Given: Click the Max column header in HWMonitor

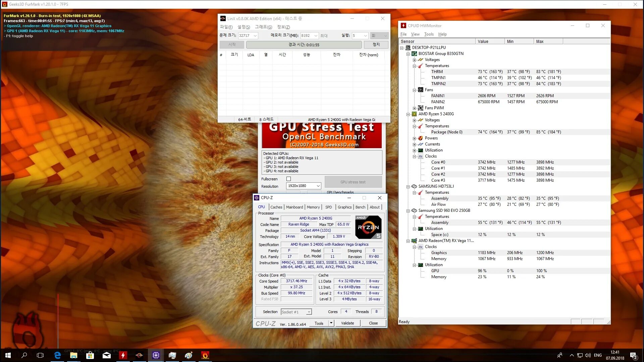Looking at the screenshot, I should pos(548,41).
